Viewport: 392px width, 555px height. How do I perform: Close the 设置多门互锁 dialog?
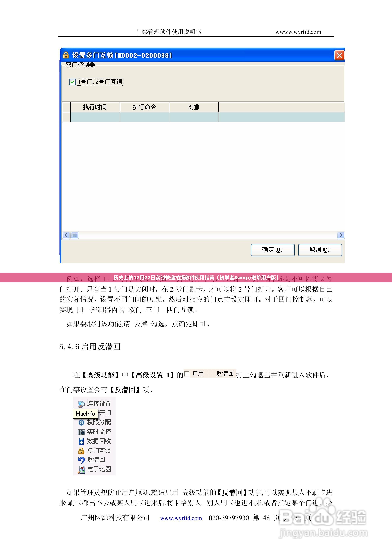pyautogui.click(x=339, y=55)
